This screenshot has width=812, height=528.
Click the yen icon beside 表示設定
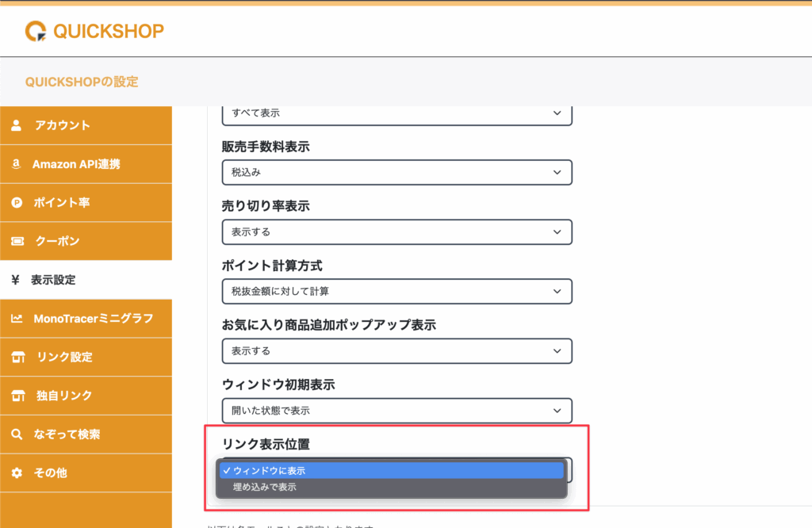[16, 280]
